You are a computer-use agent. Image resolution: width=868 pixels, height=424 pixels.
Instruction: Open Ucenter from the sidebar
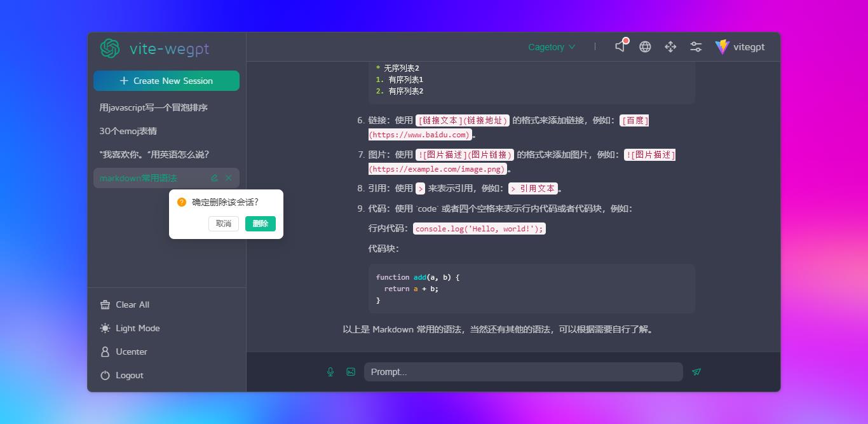coord(131,352)
